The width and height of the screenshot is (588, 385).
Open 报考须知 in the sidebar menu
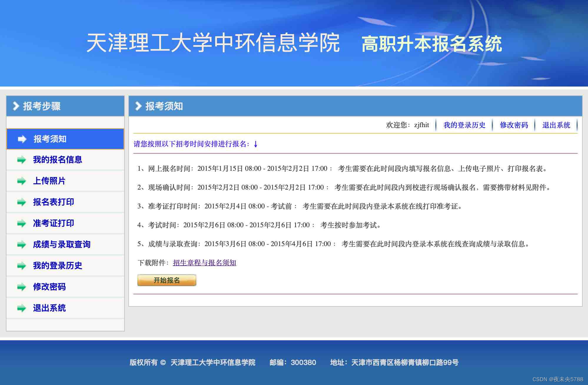(x=65, y=139)
